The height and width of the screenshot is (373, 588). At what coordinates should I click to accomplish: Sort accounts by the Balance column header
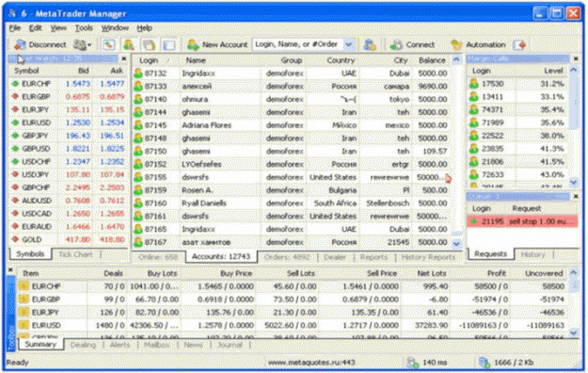(431, 60)
